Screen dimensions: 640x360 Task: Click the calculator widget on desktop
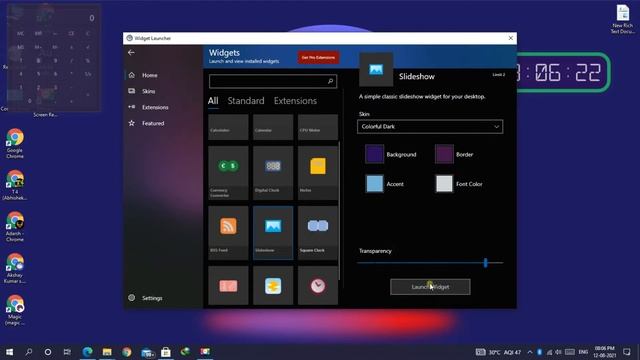(53, 58)
